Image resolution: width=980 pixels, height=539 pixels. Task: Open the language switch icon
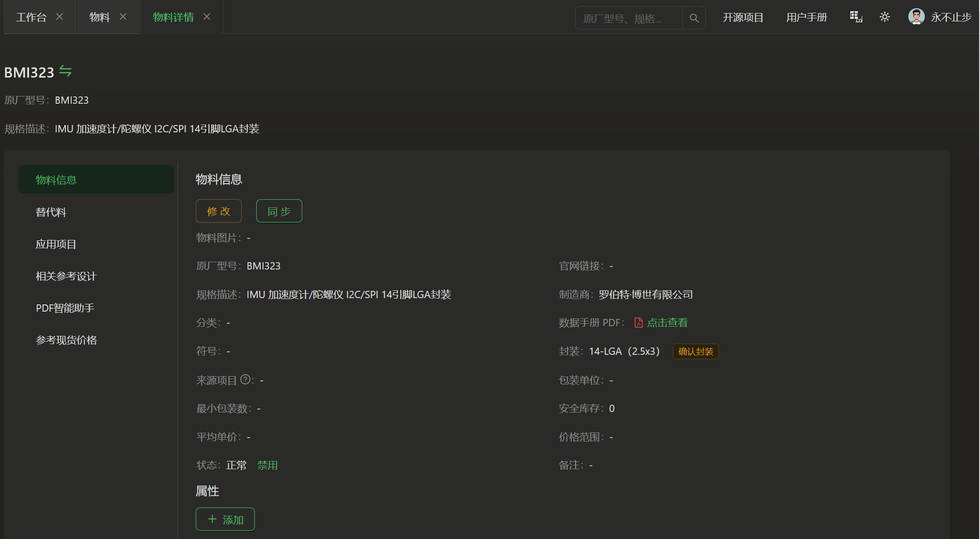[x=856, y=16]
